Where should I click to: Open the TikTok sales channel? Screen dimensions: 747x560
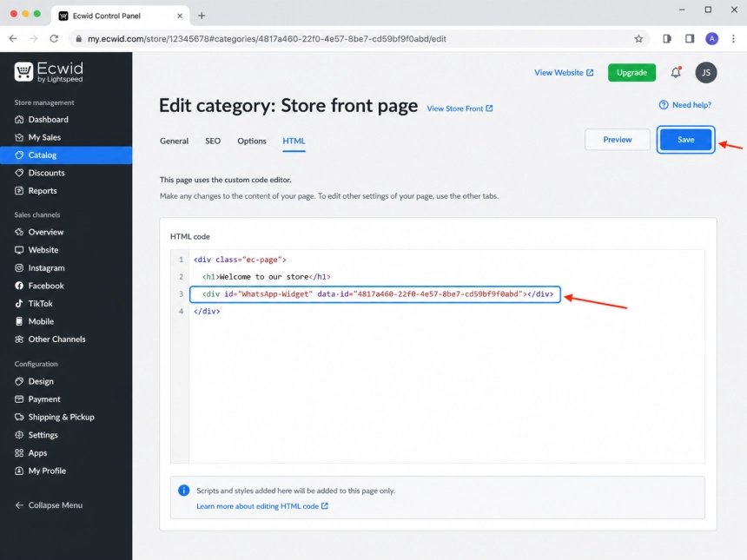(x=41, y=304)
